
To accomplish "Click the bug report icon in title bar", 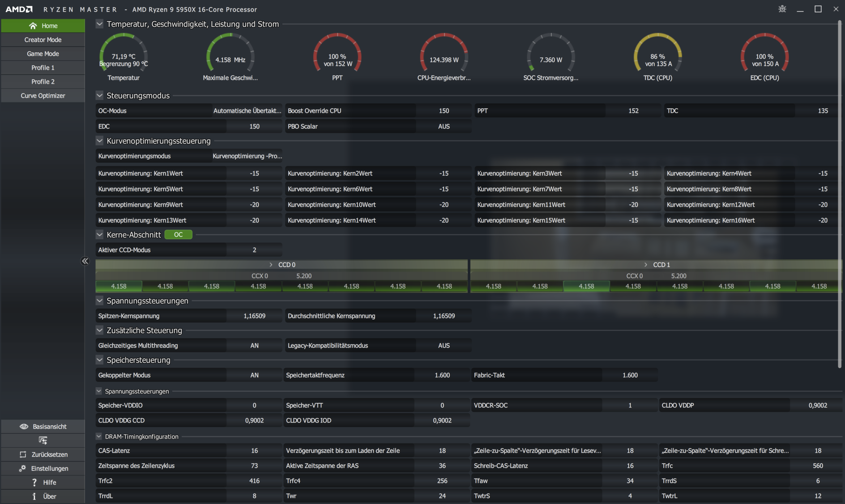I will coord(782,9).
